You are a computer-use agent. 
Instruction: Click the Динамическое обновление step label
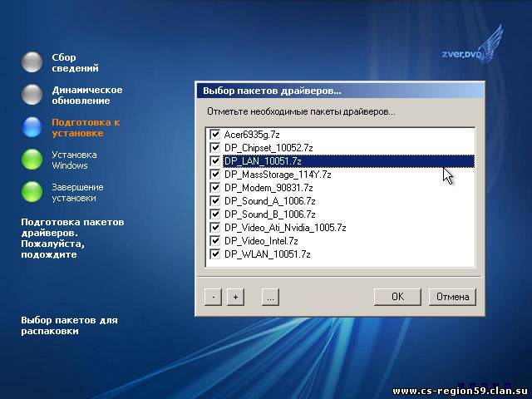pyautogui.click(x=86, y=96)
